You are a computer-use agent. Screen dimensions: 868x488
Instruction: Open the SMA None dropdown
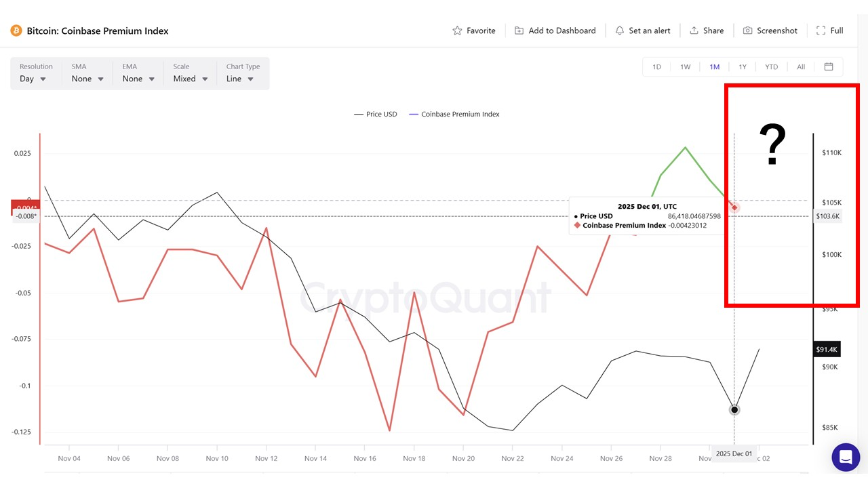(87, 79)
